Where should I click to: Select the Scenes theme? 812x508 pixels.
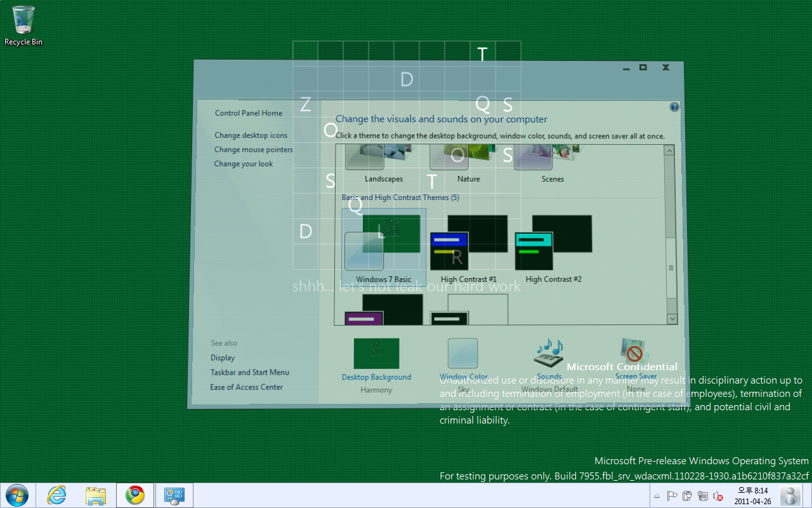553,163
